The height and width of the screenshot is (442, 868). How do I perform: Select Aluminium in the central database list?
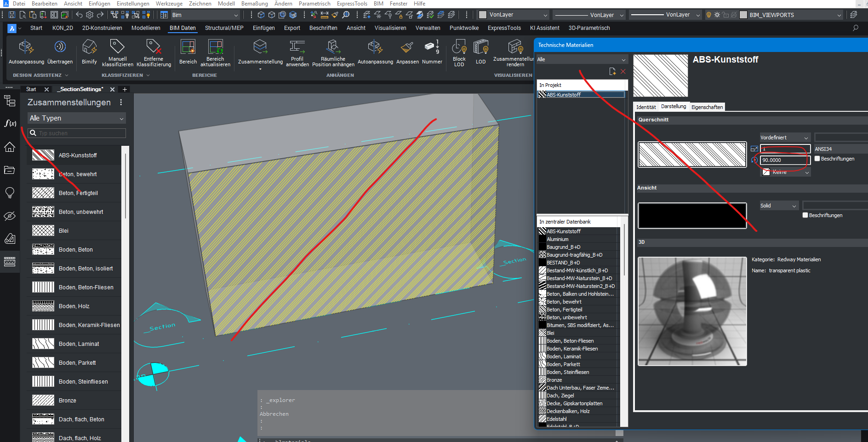click(x=557, y=239)
